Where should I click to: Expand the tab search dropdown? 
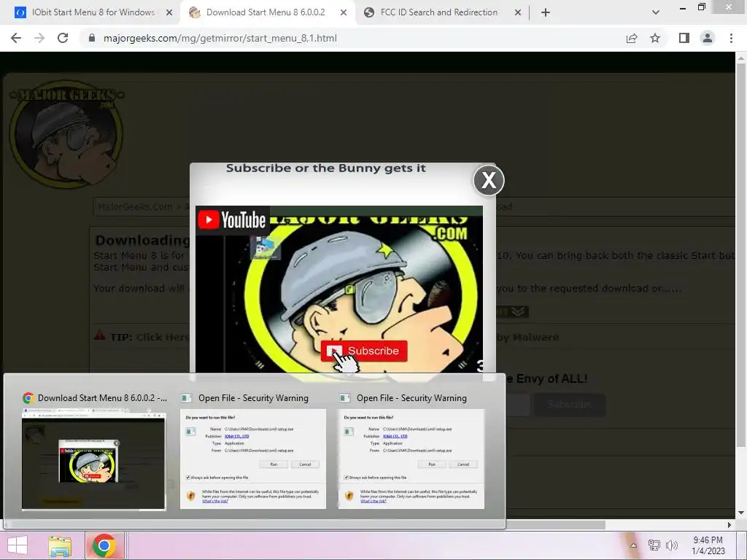(x=656, y=12)
